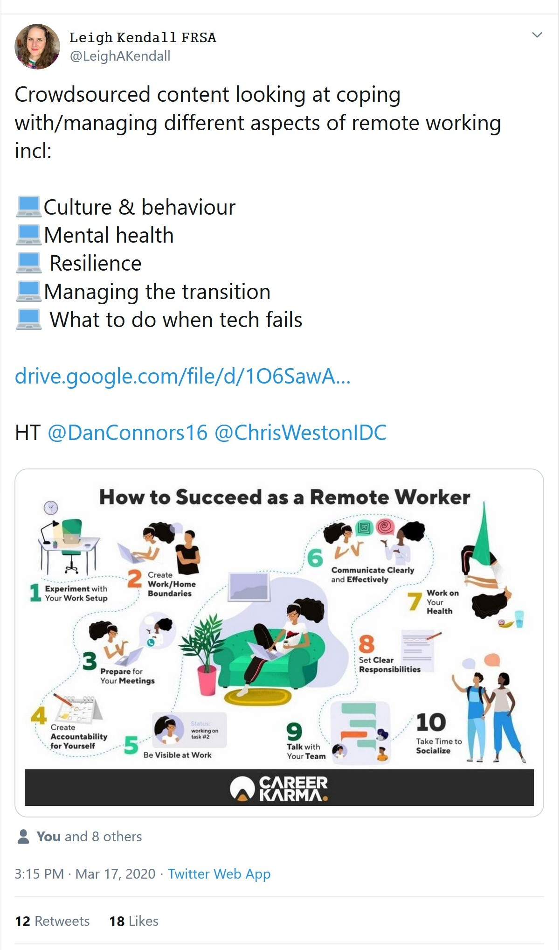Viewport: 560px width, 950px height.
Task: Visit the @ChrisWestonIDC mention
Action: point(300,433)
